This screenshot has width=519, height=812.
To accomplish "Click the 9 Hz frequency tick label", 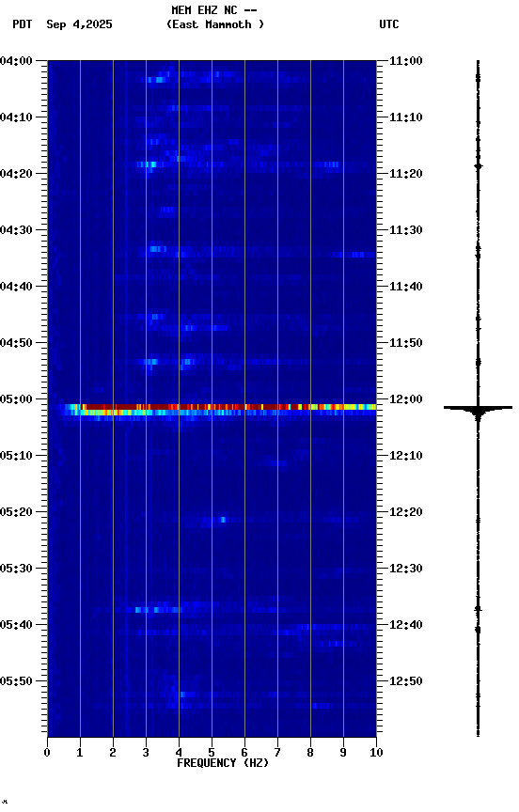I will click(x=343, y=753).
